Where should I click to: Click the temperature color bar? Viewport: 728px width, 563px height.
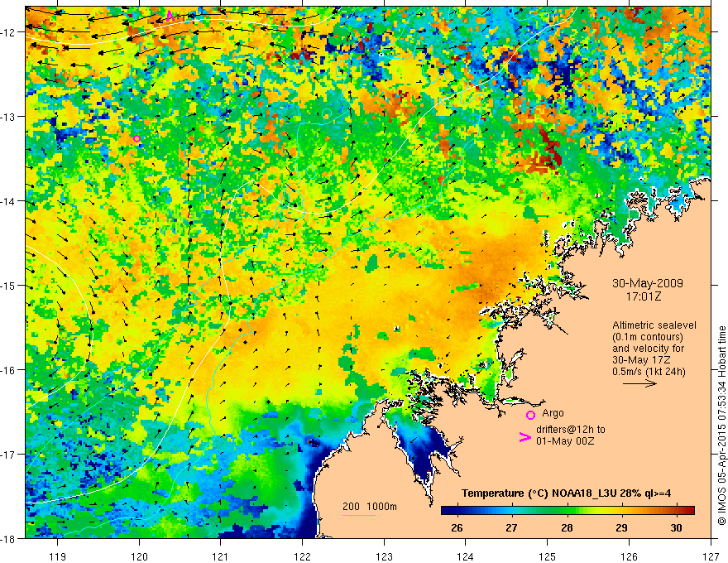click(x=568, y=510)
